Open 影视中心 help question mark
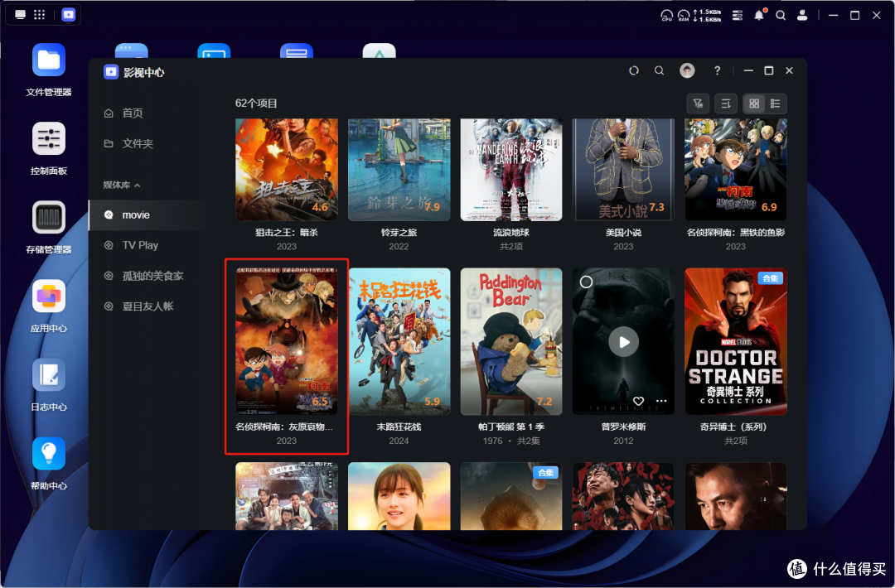The height and width of the screenshot is (588, 895). [x=717, y=70]
